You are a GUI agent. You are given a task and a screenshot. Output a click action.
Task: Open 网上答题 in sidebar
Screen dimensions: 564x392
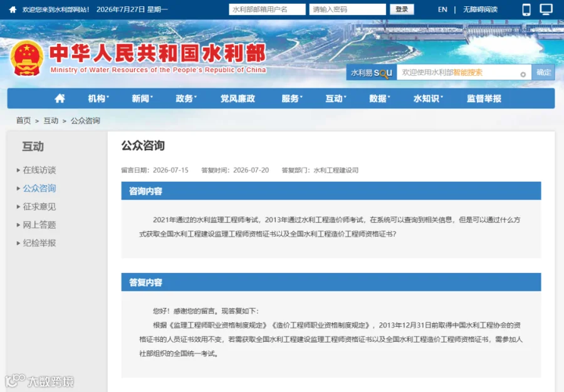[39, 225]
